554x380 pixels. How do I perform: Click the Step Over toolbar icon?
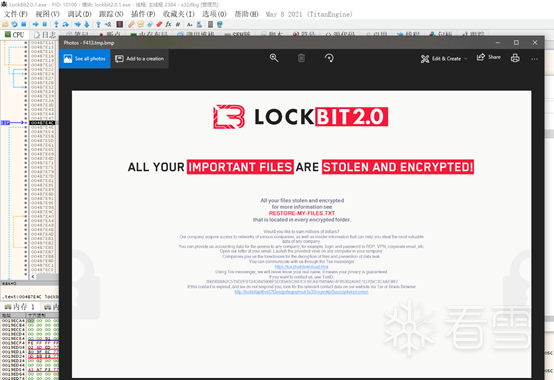pyautogui.click(x=66, y=24)
